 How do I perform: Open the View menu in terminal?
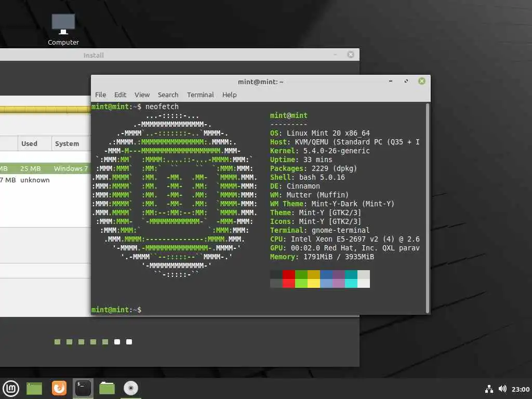[142, 95]
